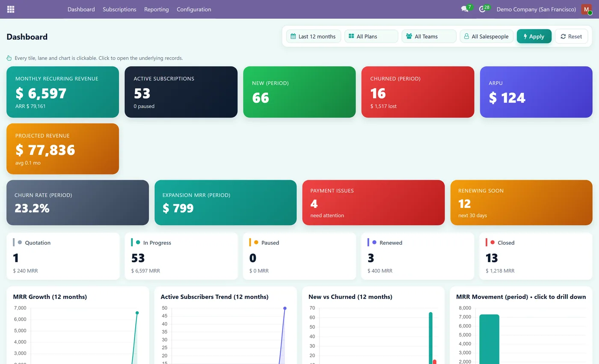This screenshot has width=599, height=364.
Task: Open the Churn Rate tile
Action: pyautogui.click(x=77, y=203)
